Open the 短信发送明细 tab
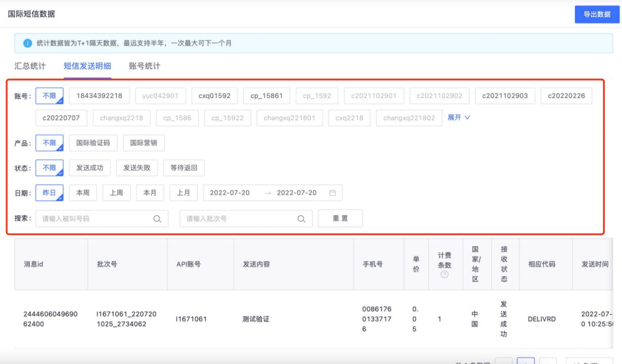622x364 pixels. 87,66
